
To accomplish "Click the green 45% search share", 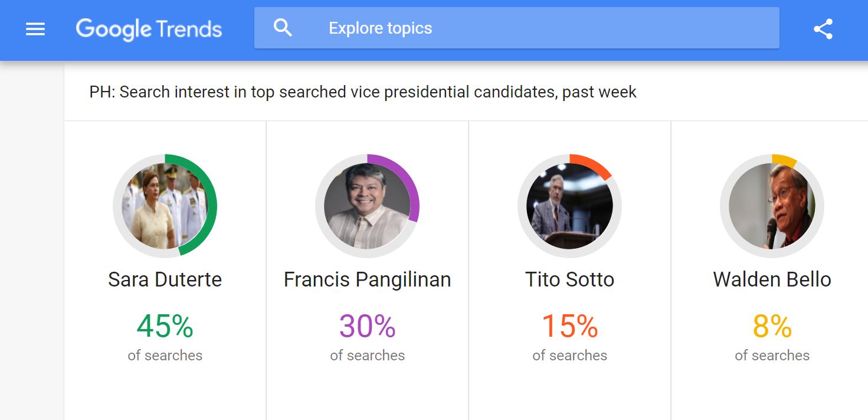I will click(165, 326).
